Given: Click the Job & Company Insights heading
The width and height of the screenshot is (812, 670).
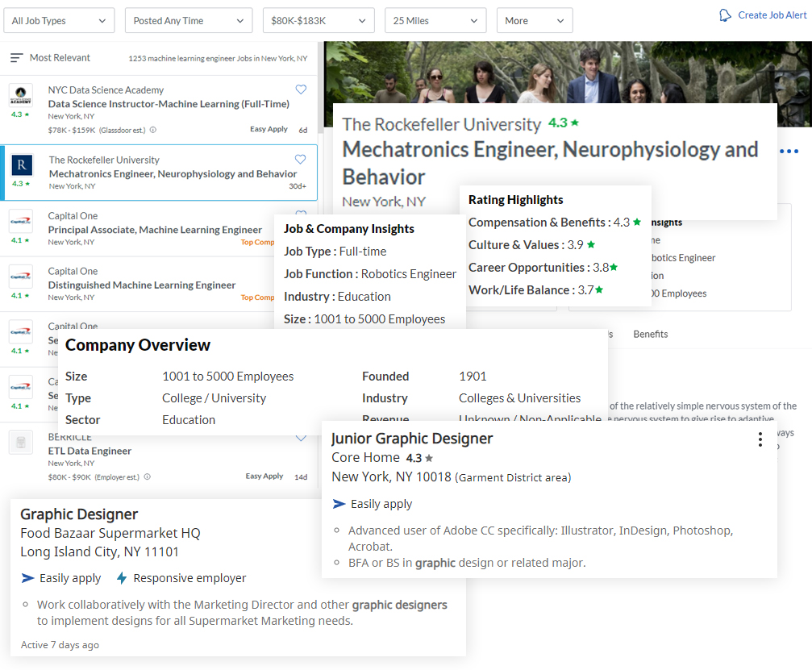Looking at the screenshot, I should [x=349, y=229].
